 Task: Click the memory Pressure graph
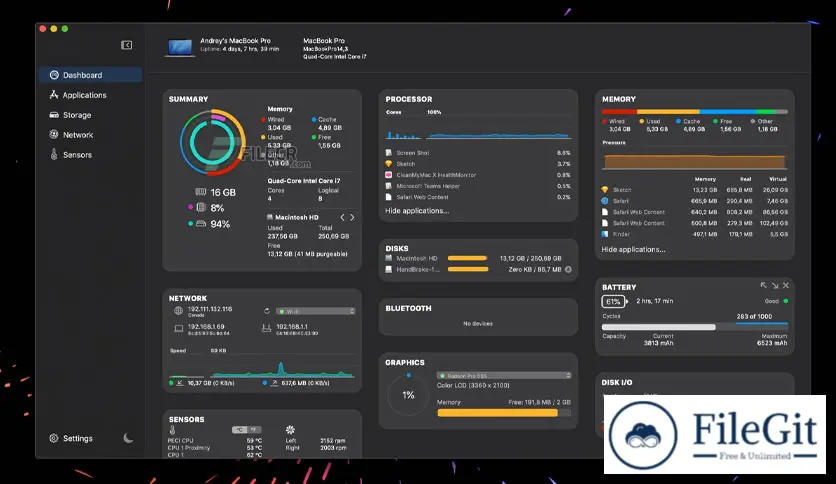(695, 160)
